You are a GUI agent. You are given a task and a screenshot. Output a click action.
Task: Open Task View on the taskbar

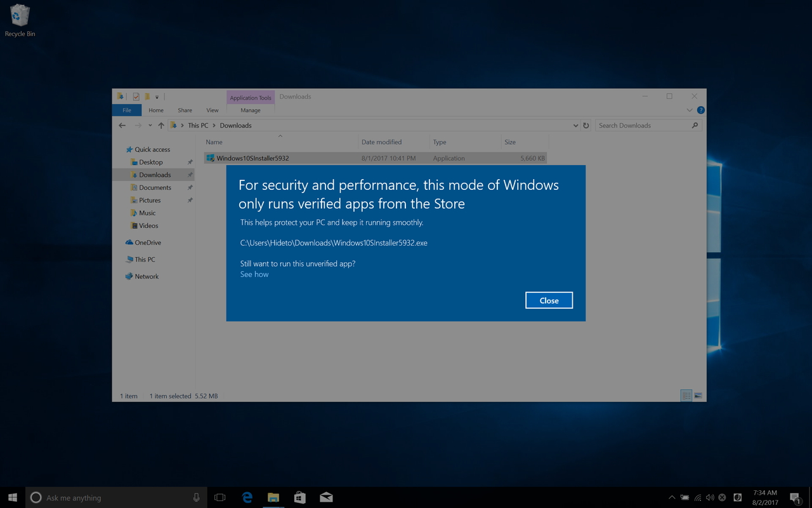220,498
